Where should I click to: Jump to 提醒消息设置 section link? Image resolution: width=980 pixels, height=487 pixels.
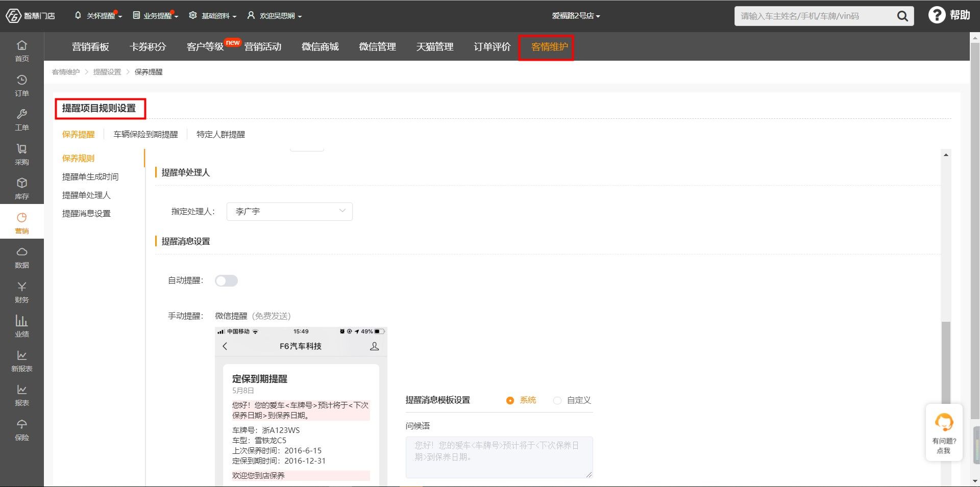click(x=86, y=214)
